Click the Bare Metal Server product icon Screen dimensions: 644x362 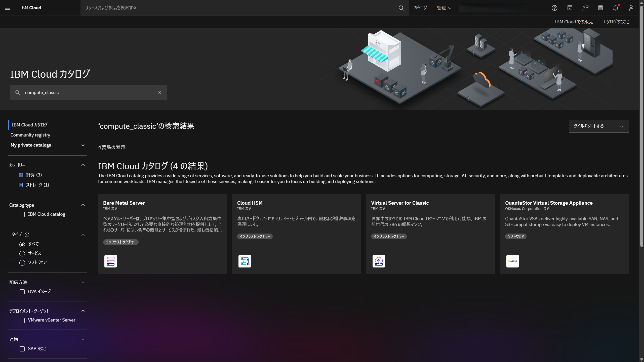click(x=110, y=261)
